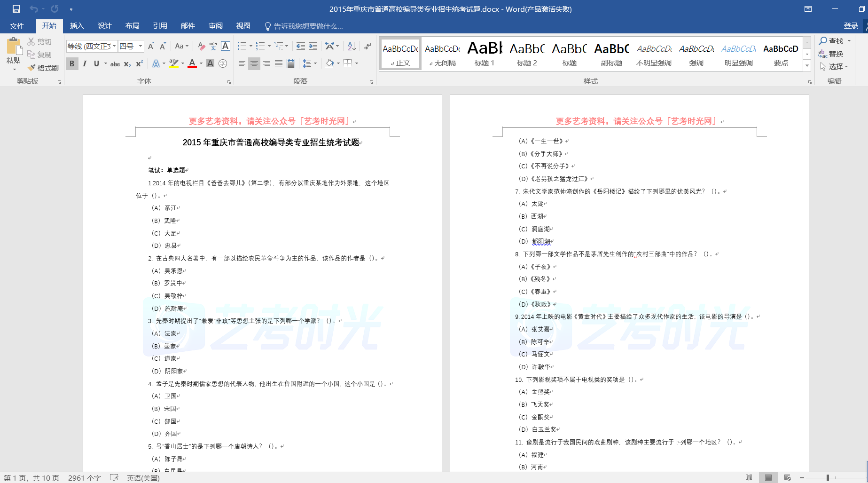Increase indent of paragraph
The image size is (868, 483).
pos(313,46)
